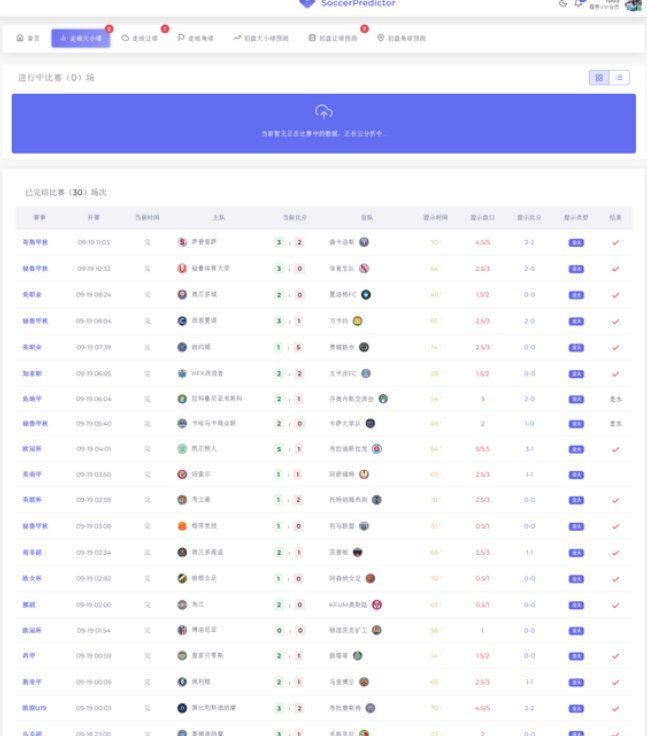
Task: Open the 走地让球 tab
Action: click(139, 38)
